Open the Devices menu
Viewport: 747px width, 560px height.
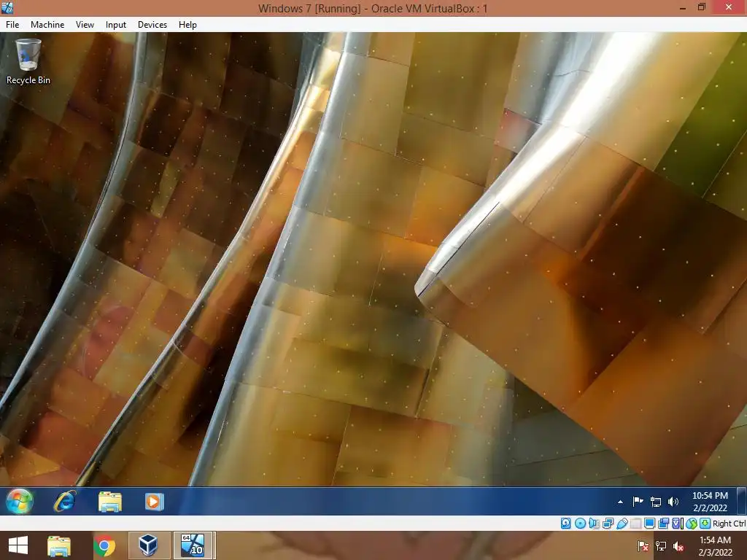coord(152,25)
